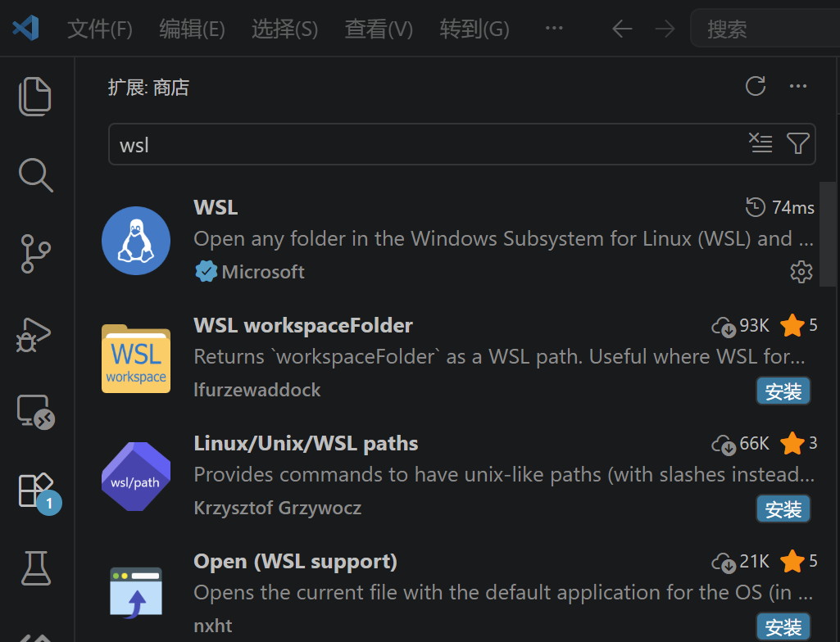Viewport: 840px width, 642px height.
Task: Click WSL workspaceFolder folder icon
Action: coord(136,358)
